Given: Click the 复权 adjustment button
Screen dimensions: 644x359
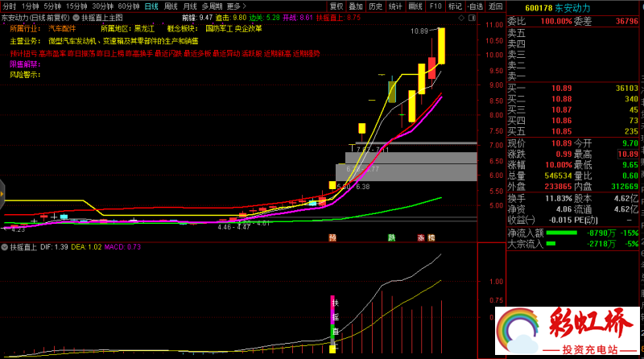Looking at the screenshot, I should pyautogui.click(x=336, y=6).
